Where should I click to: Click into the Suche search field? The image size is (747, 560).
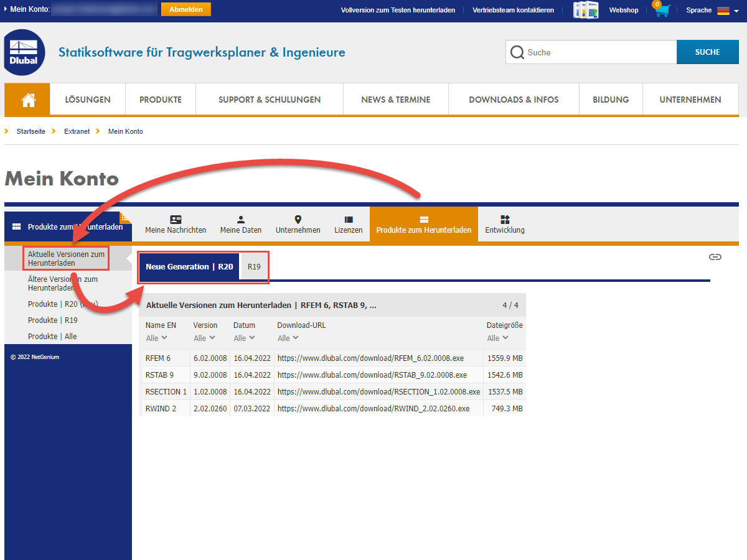(591, 52)
